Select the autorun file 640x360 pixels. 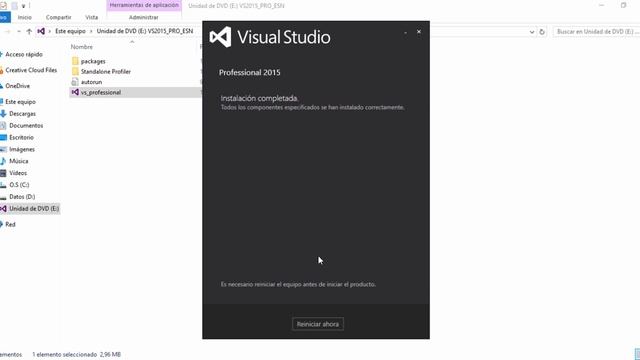91,82
